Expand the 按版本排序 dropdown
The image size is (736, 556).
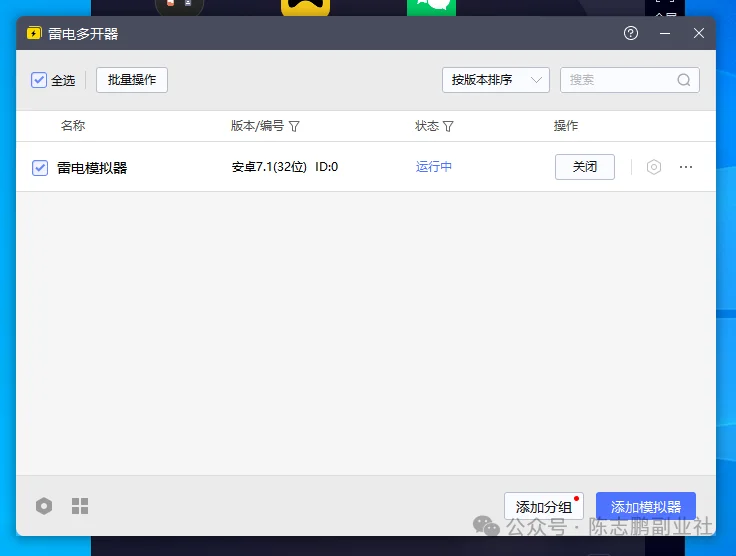(496, 80)
